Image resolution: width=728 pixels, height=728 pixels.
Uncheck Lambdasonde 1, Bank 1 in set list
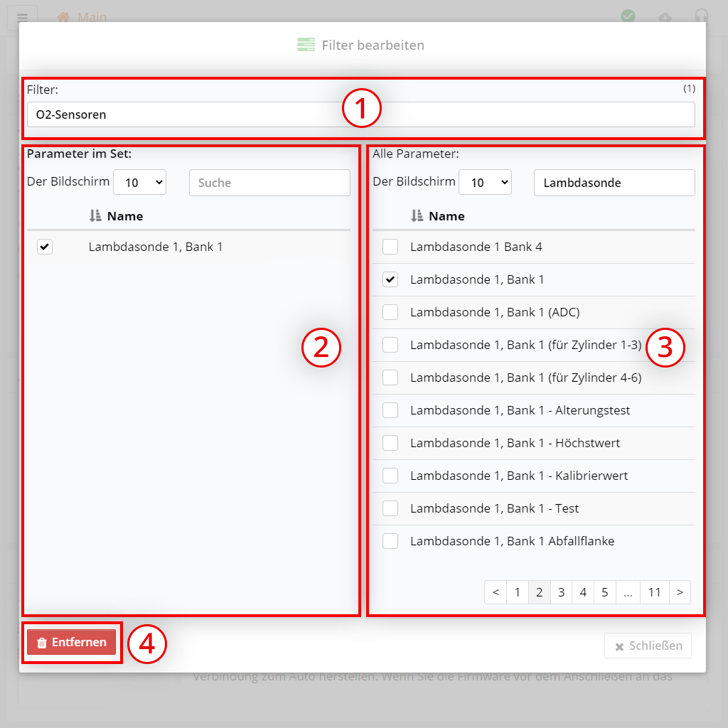tap(45, 247)
